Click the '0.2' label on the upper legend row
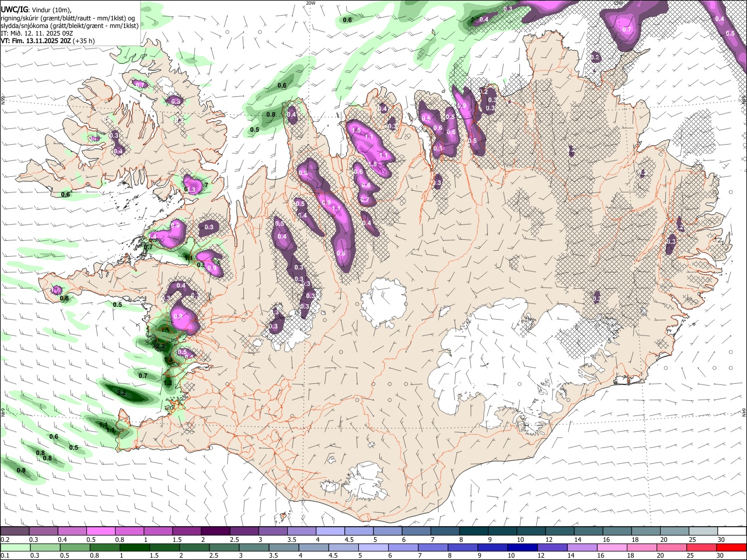Image resolution: width=747 pixels, height=560 pixels. (4, 540)
